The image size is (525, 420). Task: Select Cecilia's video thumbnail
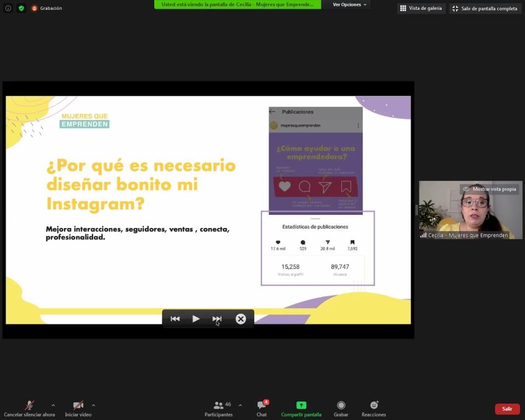tap(470, 210)
